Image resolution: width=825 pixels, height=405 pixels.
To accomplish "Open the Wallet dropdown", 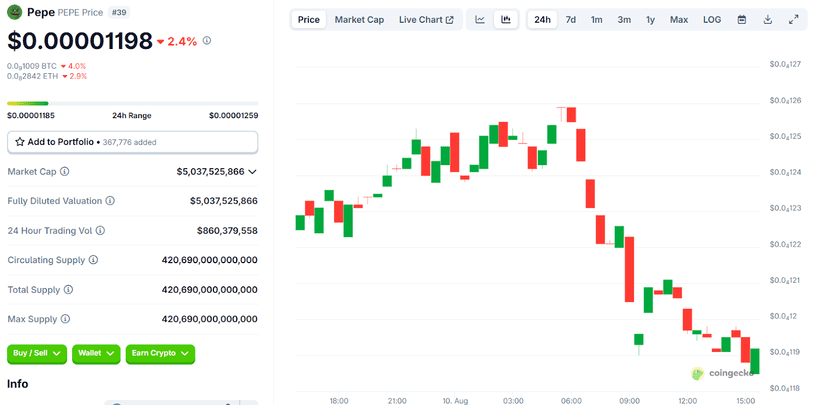I will (96, 353).
